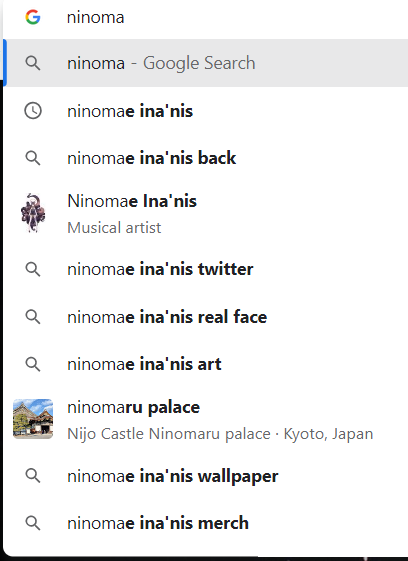Choose the history suggestion 'ninomae ina'nis'
This screenshot has width=408, height=561.
[x=205, y=111]
